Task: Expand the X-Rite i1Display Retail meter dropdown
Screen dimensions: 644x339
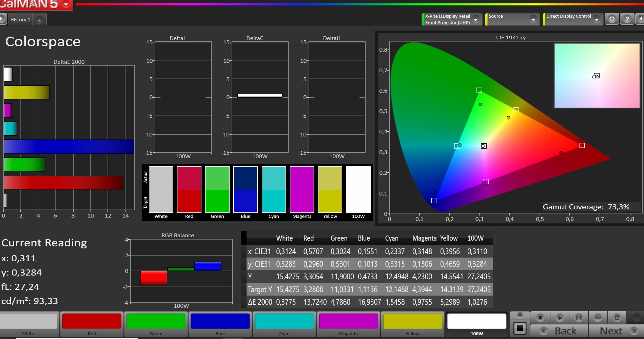Action: pos(476,19)
